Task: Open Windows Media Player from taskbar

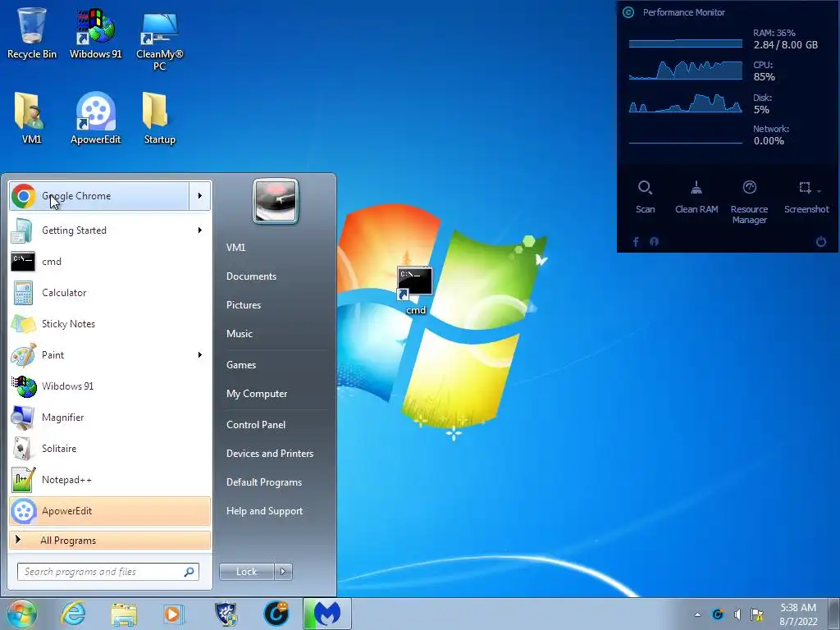Action: (174, 614)
